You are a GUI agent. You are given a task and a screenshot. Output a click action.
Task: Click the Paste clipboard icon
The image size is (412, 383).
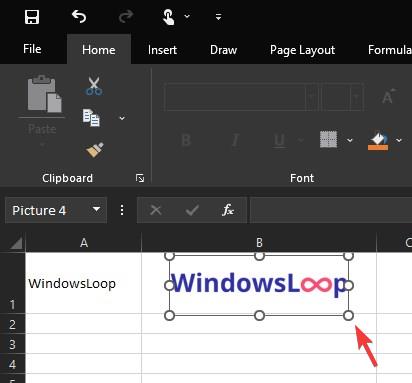coord(44,94)
